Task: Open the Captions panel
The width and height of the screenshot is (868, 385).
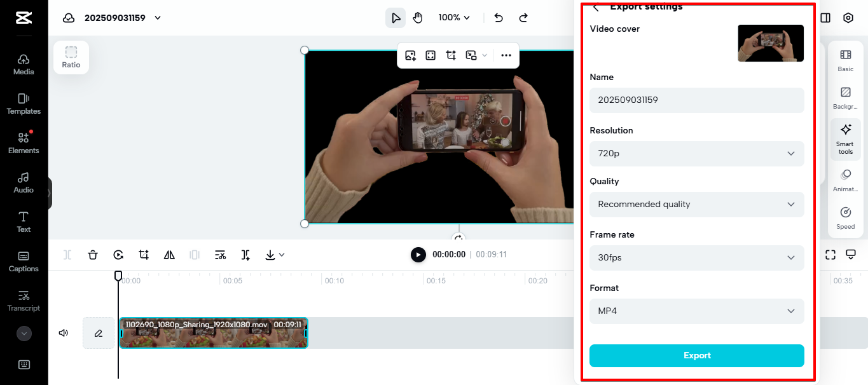Action: [24, 262]
